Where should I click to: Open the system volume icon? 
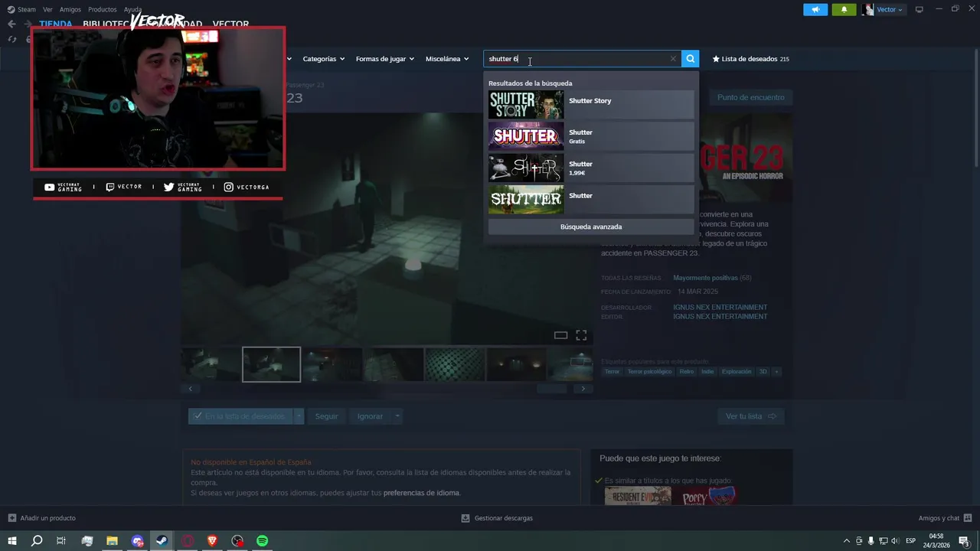(895, 541)
